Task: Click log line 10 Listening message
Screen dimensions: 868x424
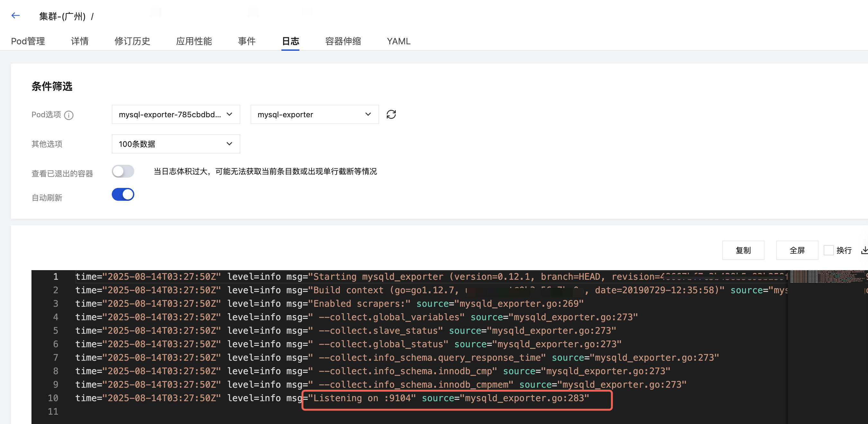Action: tap(362, 398)
